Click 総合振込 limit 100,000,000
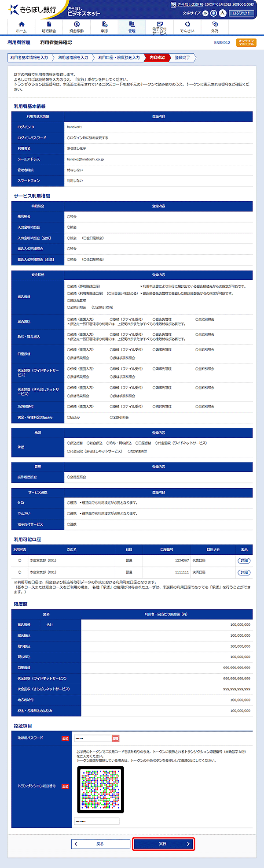 tap(240, 635)
